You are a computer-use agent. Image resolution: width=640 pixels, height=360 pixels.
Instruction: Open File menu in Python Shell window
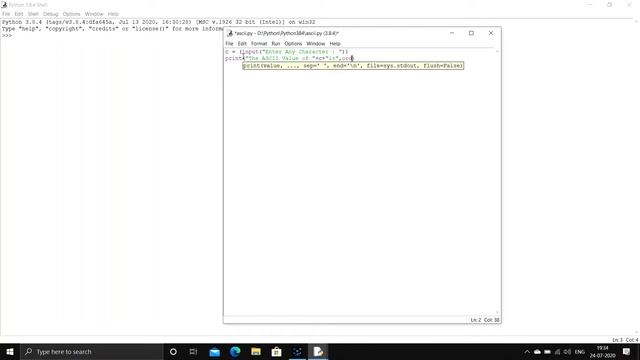pos(6,14)
